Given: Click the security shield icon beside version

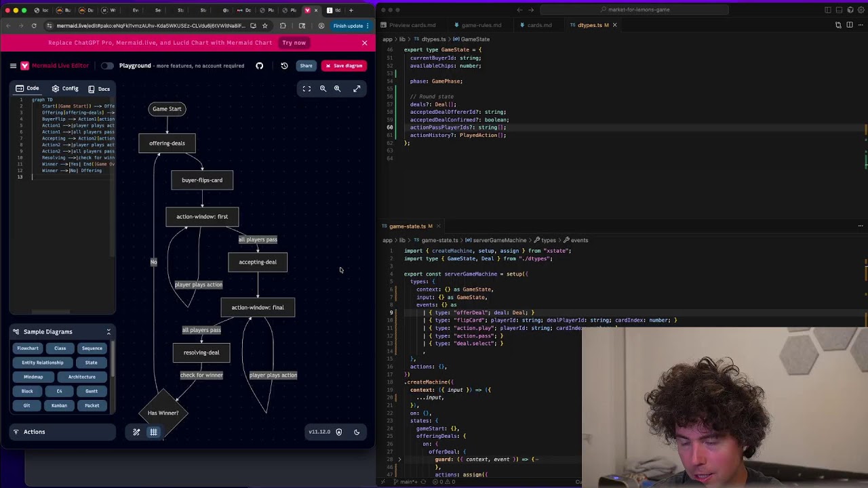Looking at the screenshot, I should tap(338, 432).
